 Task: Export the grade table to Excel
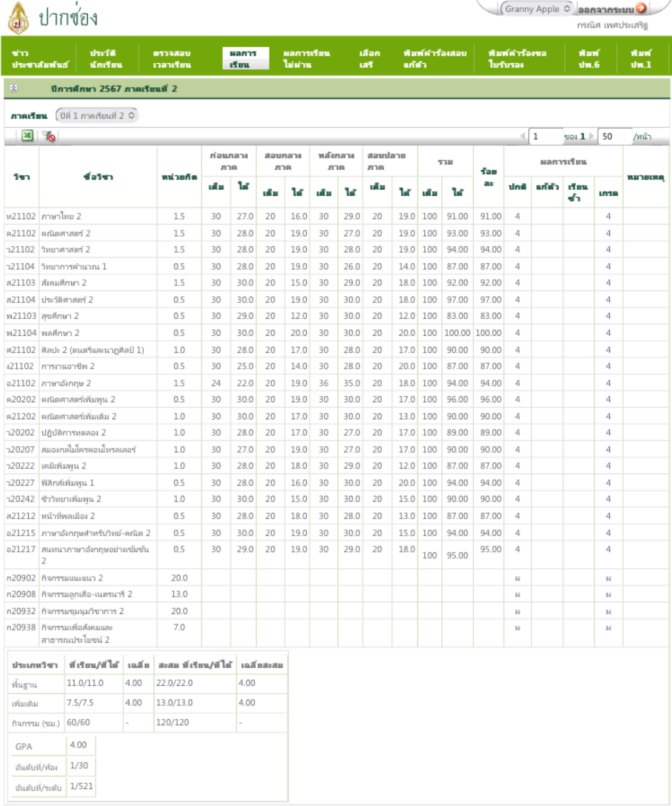click(27, 136)
